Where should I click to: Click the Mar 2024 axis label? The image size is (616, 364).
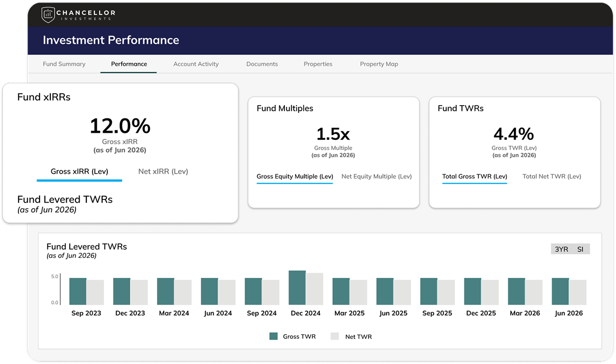pyautogui.click(x=174, y=313)
